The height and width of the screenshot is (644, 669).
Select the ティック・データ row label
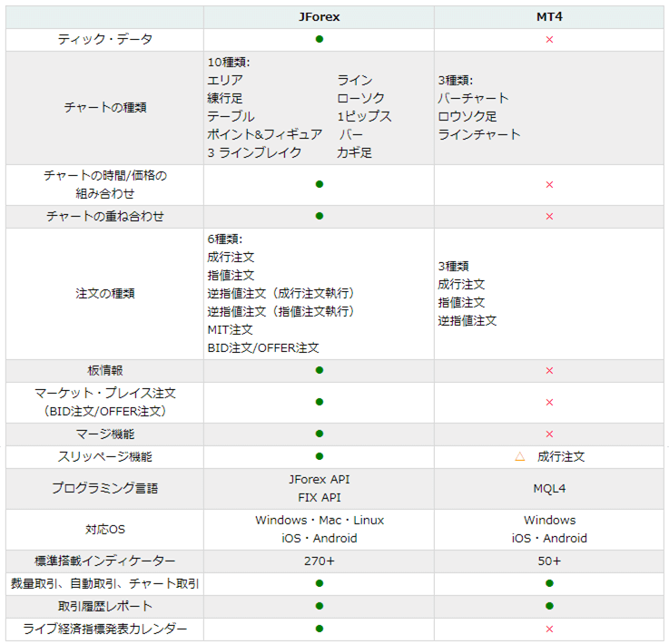(105, 39)
